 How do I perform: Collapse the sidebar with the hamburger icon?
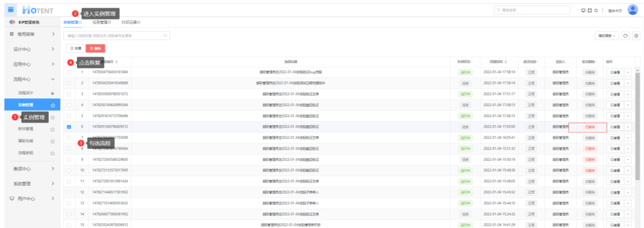pyautogui.click(x=10, y=9)
